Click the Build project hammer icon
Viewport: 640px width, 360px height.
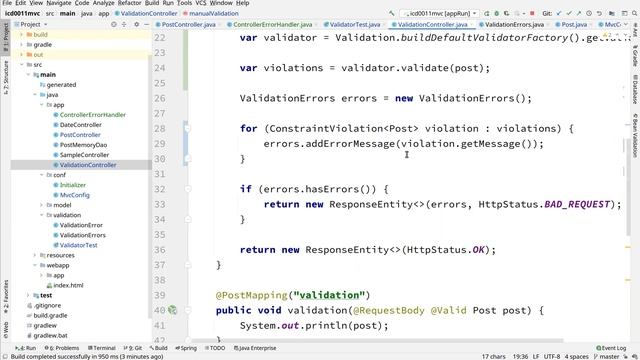[391, 13]
